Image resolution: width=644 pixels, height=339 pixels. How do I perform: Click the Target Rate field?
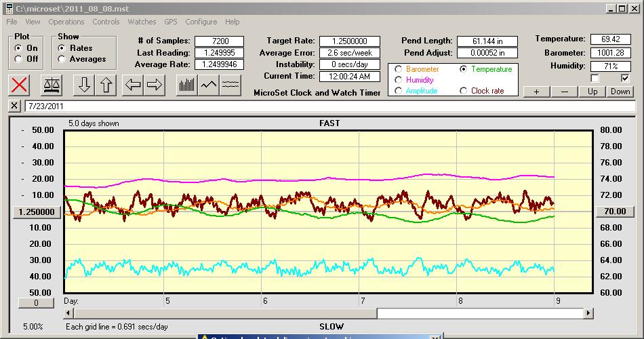pos(350,41)
